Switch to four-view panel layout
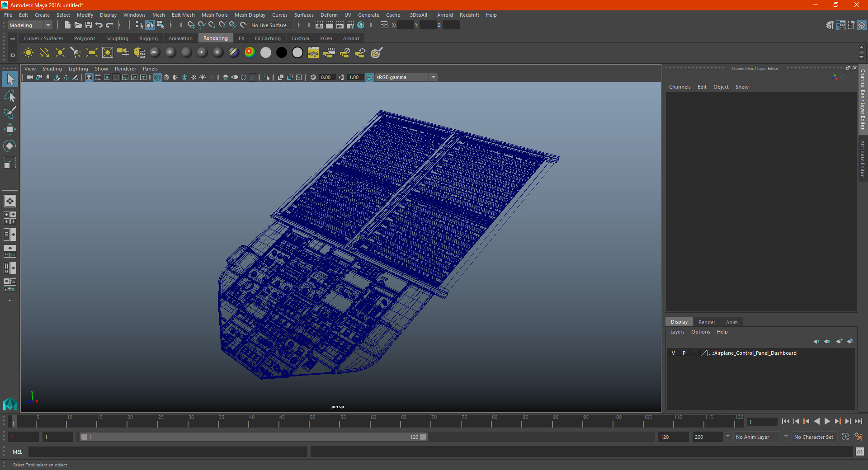The image size is (868, 470). [x=10, y=218]
